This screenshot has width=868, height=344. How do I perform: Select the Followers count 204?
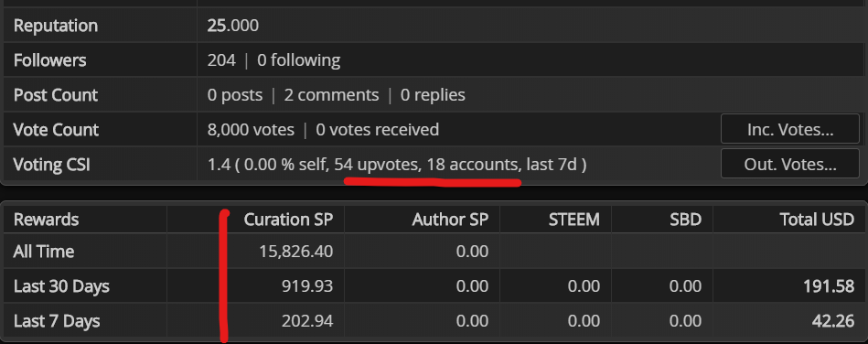(x=221, y=59)
